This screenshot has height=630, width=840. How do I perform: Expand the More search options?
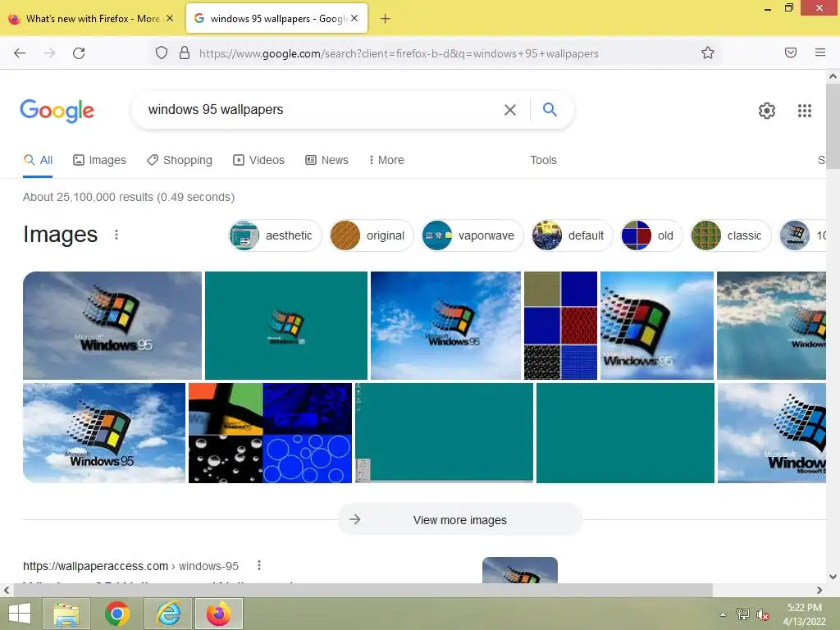tap(386, 160)
